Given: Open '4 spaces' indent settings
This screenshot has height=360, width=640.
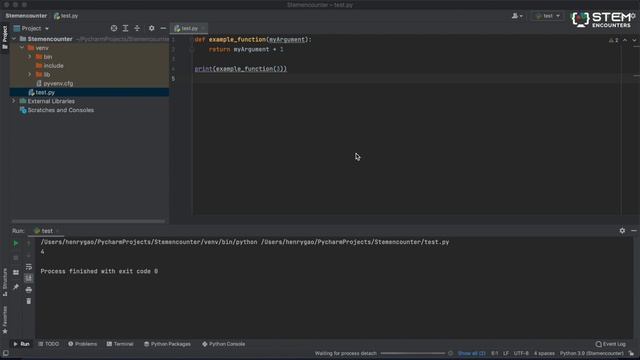Looking at the screenshot, I should coord(544,353).
